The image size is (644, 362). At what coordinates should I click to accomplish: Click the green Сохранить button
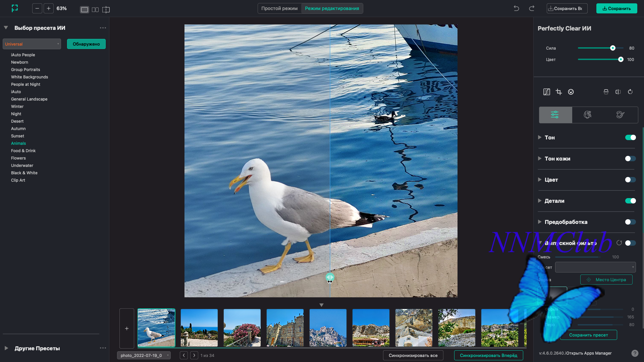[x=616, y=8]
